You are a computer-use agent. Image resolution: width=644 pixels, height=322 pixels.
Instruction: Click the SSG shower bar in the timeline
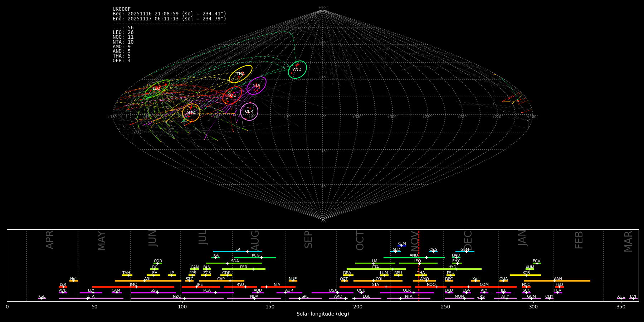tap(153, 293)
